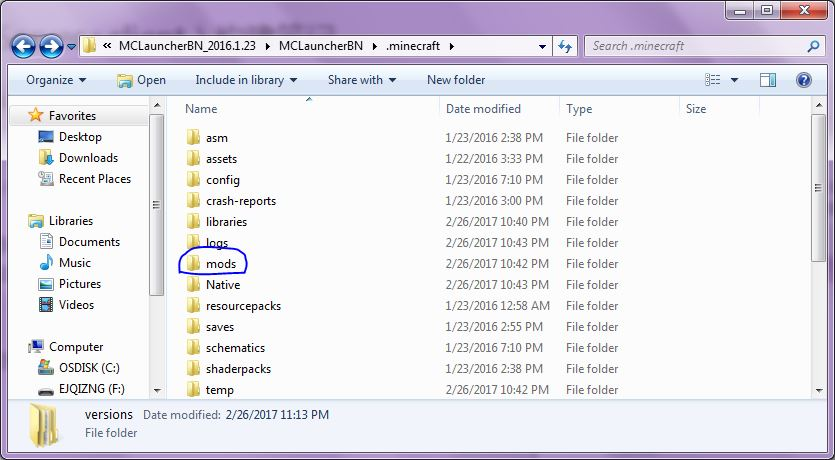Click navigation pane scrollbar up arrow
Image resolution: width=835 pixels, height=460 pixels.
157,106
